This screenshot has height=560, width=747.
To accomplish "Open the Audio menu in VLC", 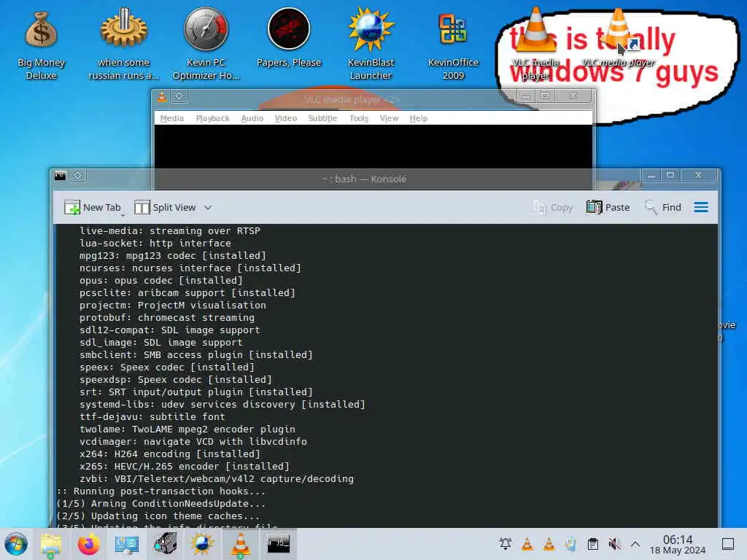I will (x=252, y=118).
